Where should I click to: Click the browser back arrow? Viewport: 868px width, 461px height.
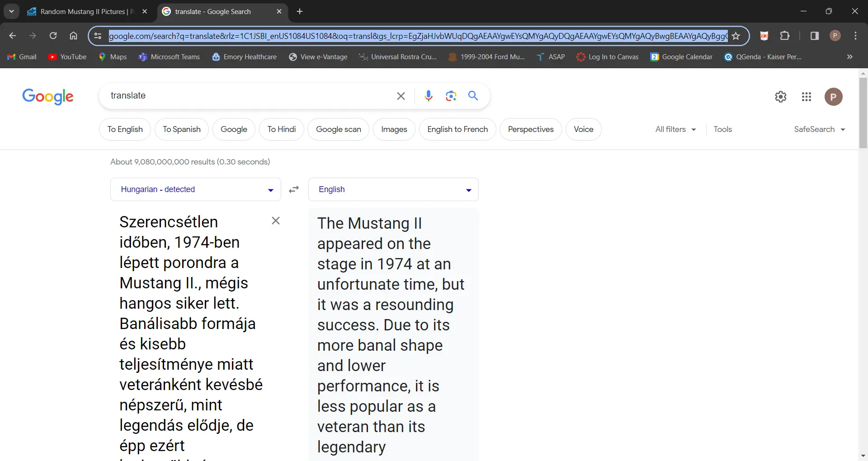[x=13, y=36]
